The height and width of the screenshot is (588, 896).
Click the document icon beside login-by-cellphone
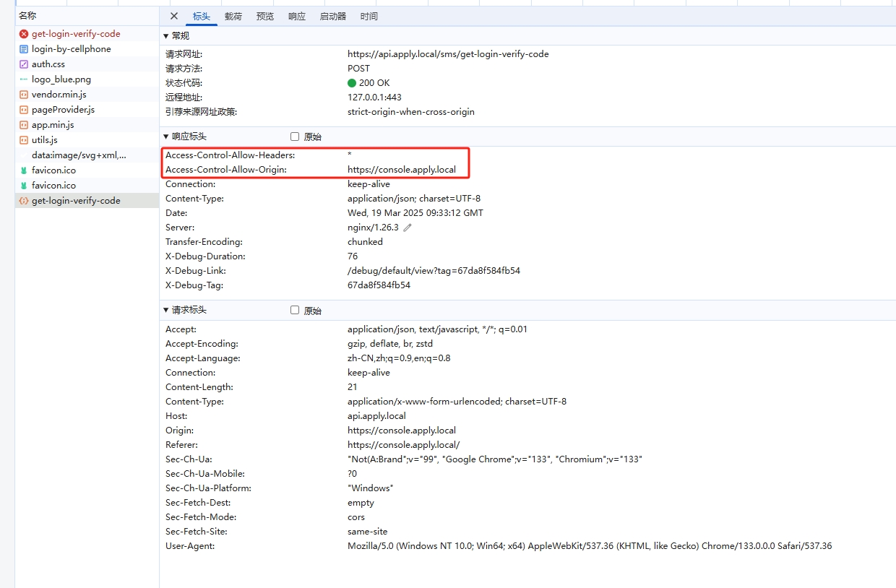[x=24, y=49]
